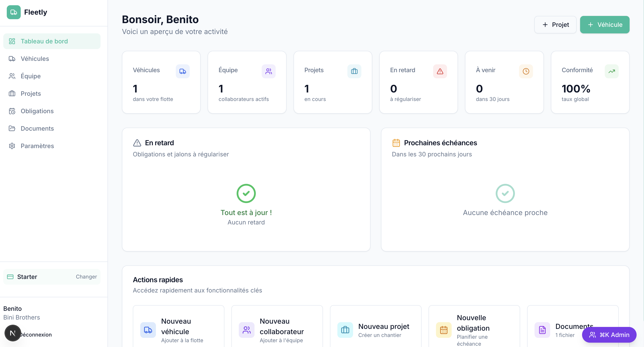Select the clock icon on the À venir card
Screen dimensions: 644x347
tap(526, 71)
